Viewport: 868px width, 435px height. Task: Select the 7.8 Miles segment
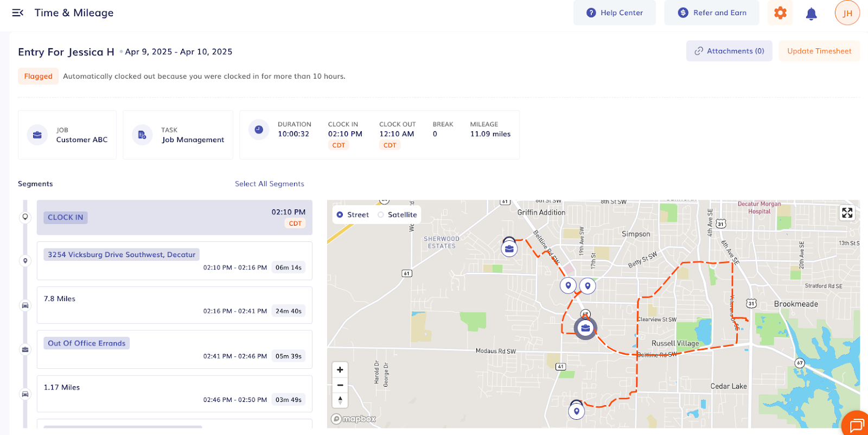[175, 305]
